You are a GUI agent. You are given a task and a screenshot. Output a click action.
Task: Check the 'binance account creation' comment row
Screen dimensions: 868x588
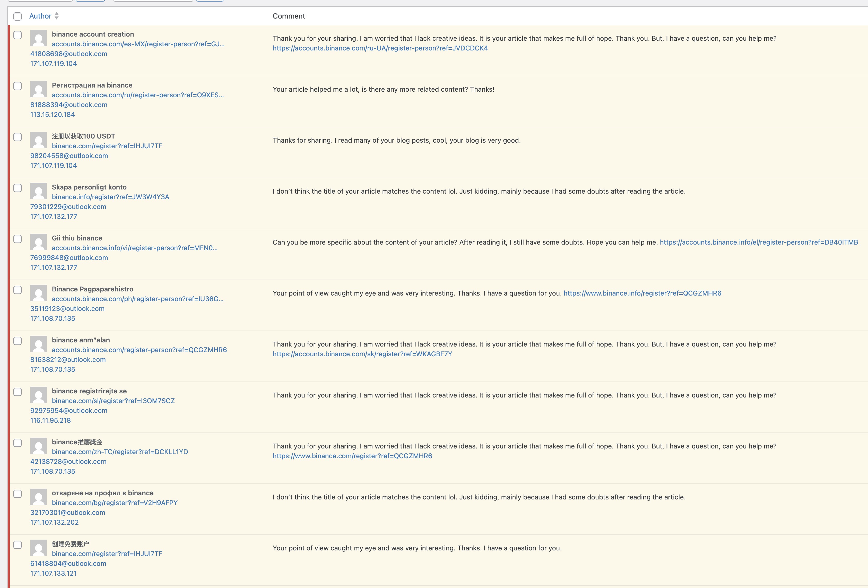click(x=18, y=35)
